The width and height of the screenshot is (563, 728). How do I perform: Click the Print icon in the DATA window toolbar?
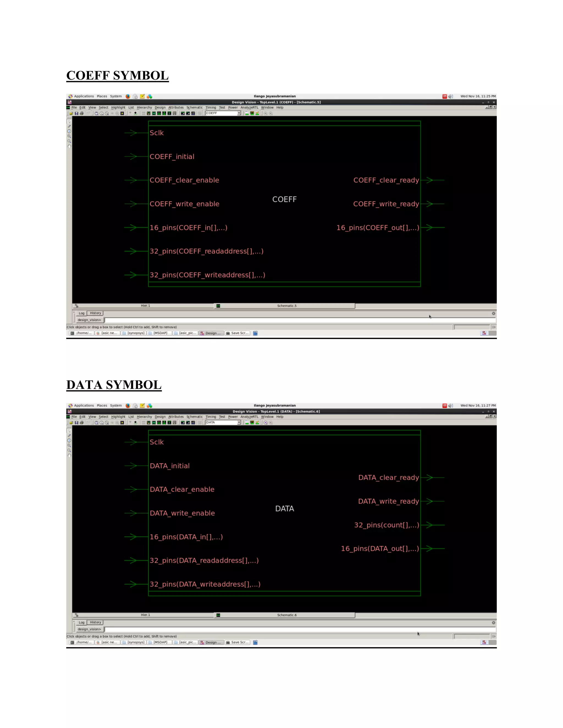pos(81,423)
